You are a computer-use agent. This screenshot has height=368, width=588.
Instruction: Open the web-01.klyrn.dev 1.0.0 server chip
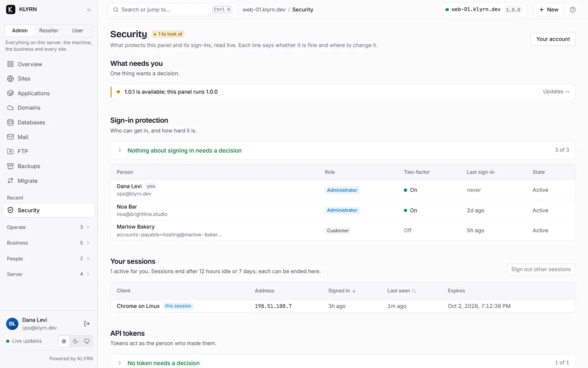point(484,10)
